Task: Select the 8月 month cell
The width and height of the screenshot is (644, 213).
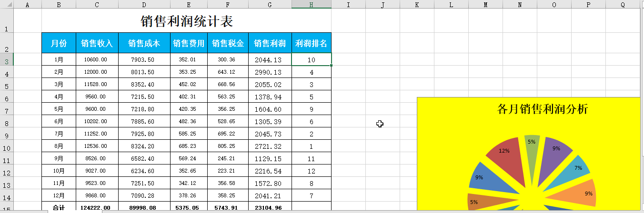Action: point(59,146)
